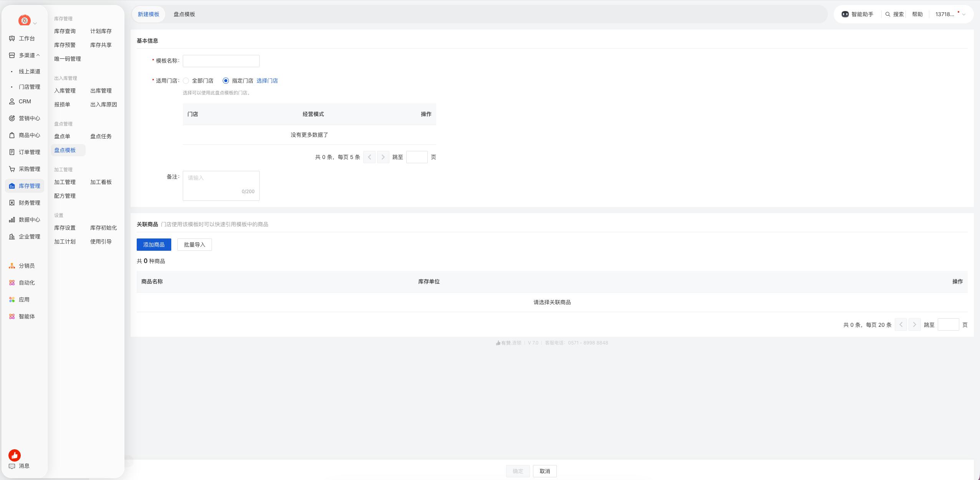The height and width of the screenshot is (480, 980).
Task: Open 盘点任务 in the submenu
Action: point(101,136)
